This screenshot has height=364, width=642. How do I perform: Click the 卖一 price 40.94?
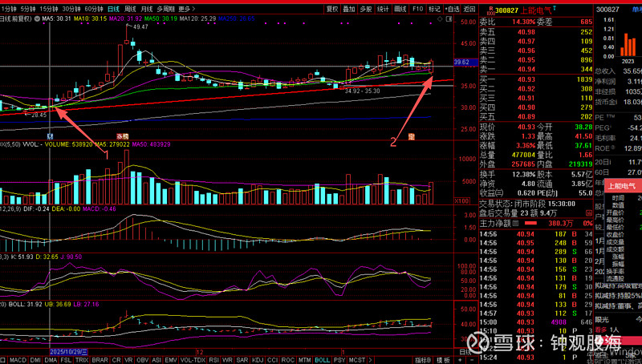point(526,69)
